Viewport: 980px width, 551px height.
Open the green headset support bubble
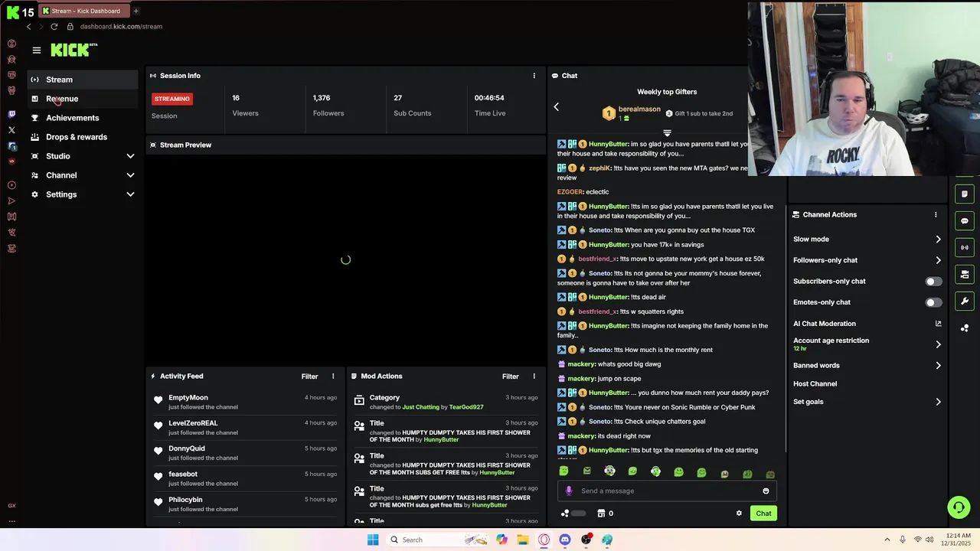pyautogui.click(x=959, y=507)
